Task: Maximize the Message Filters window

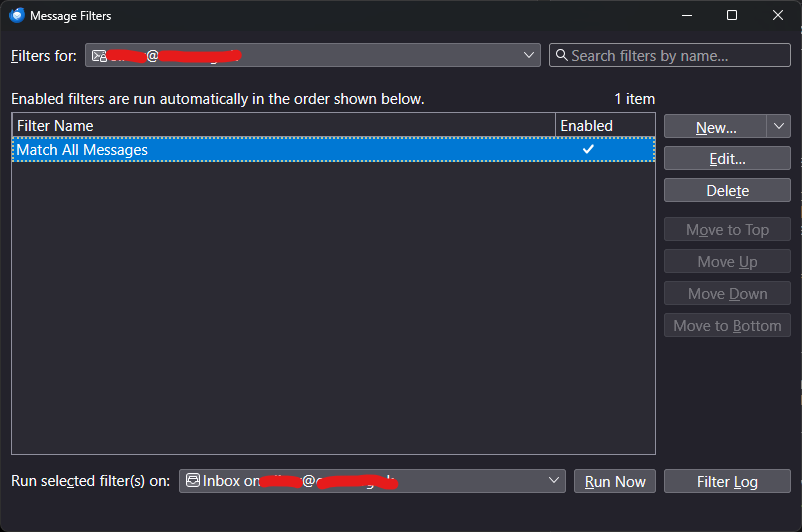Action: 732,15
